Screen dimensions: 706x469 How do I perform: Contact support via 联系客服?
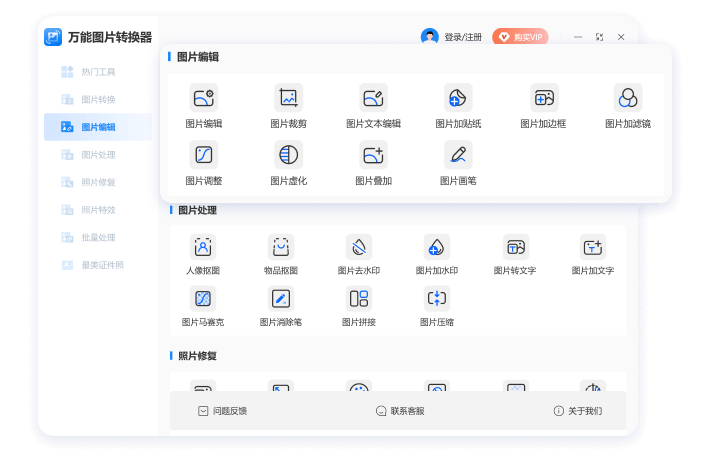400,411
